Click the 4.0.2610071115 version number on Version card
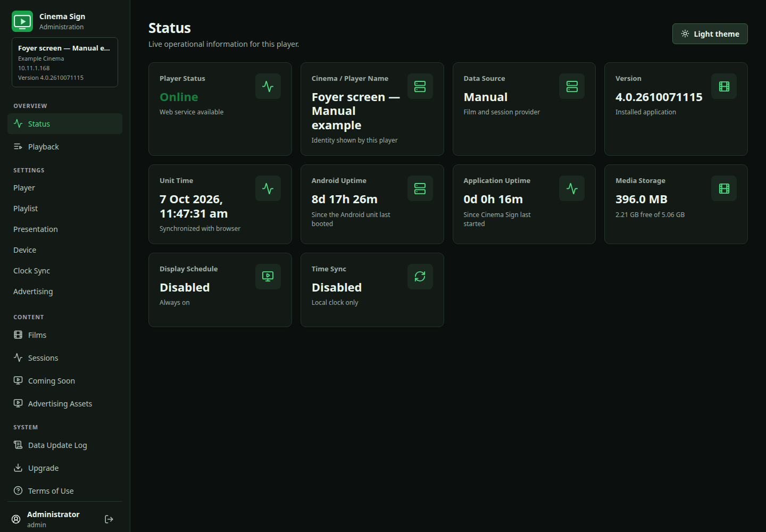Image resolution: width=766 pixels, height=532 pixels. pyautogui.click(x=659, y=97)
